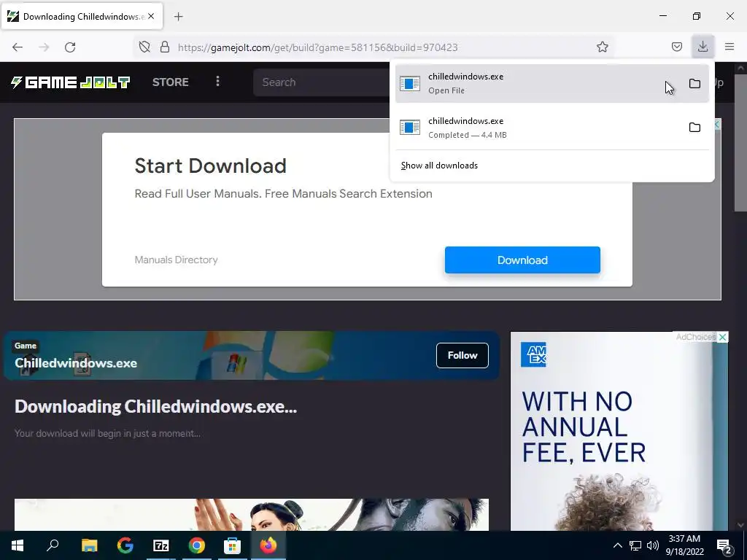Open the volume speaker tray icon

(x=653, y=545)
